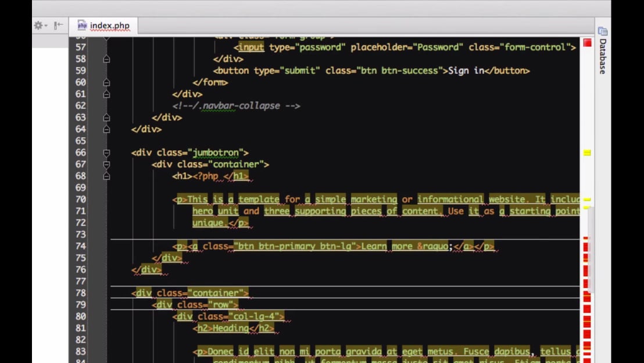Click fold end marker at line 64
This screenshot has height=363, width=644.
(106, 129)
